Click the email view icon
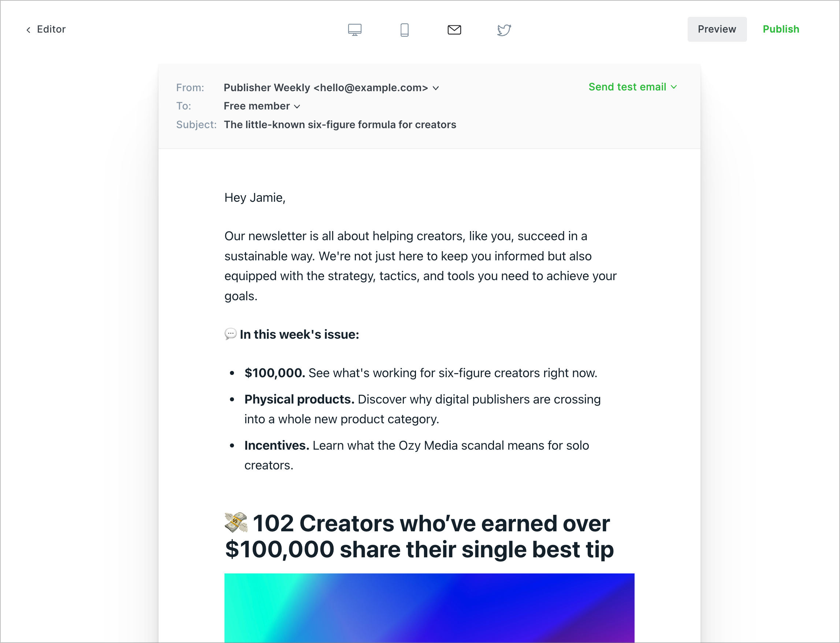The width and height of the screenshot is (840, 643). tap(453, 29)
